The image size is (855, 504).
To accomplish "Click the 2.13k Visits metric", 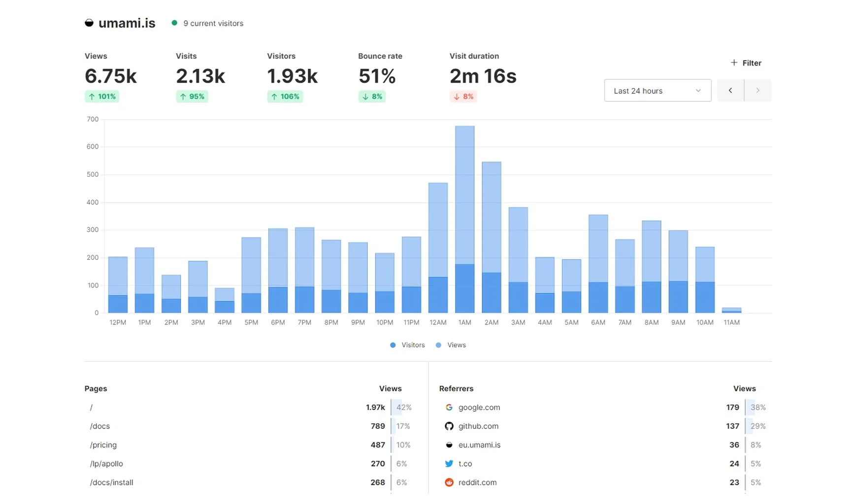I will (x=200, y=76).
